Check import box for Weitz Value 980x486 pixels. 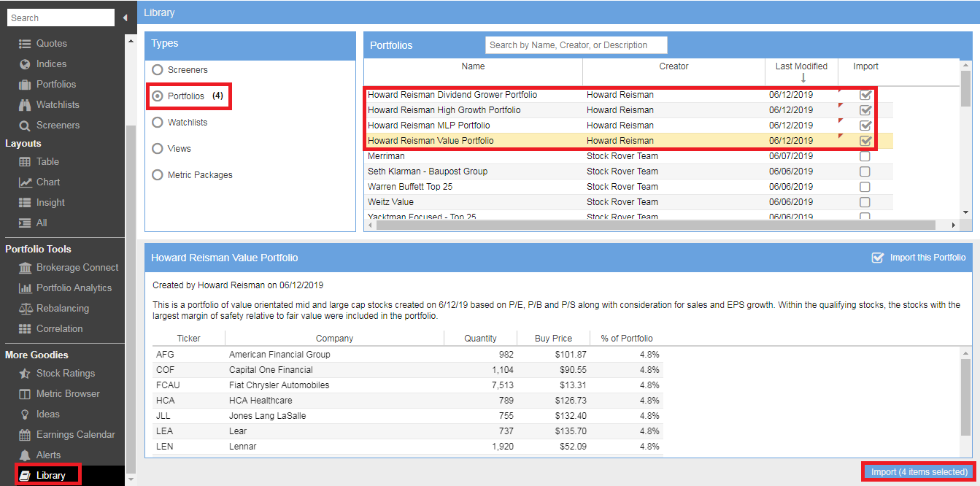pos(865,202)
